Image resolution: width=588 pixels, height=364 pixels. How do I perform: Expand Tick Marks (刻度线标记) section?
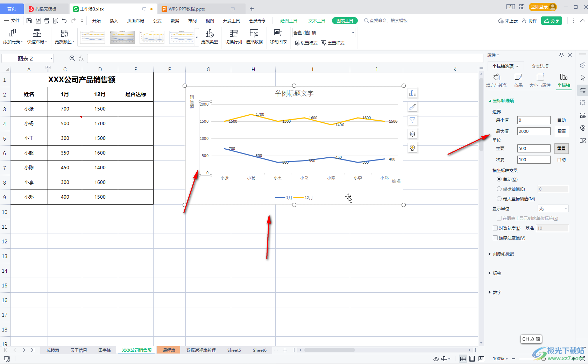click(501, 254)
